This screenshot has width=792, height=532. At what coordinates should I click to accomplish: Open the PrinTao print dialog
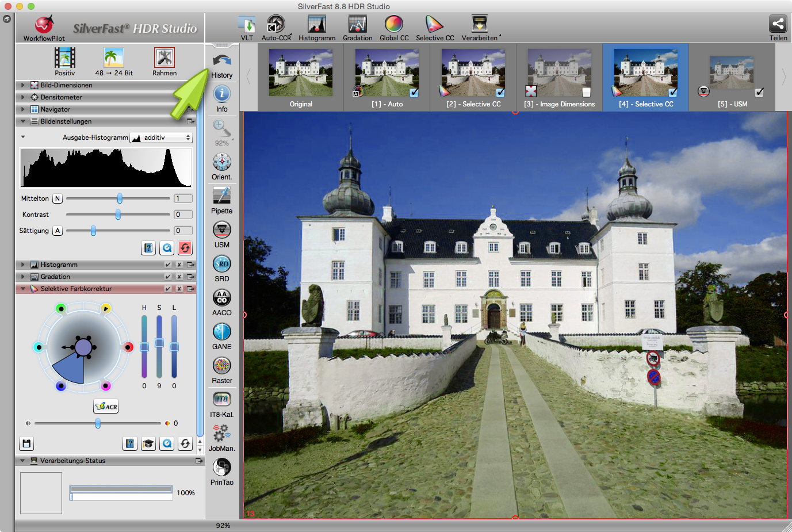pos(222,468)
